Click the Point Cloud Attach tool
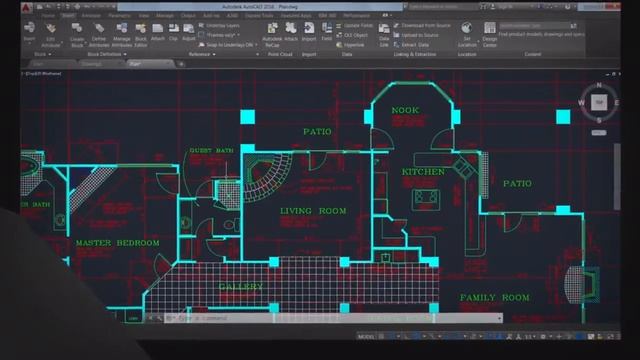Image resolution: width=640 pixels, height=360 pixels. coord(291,32)
